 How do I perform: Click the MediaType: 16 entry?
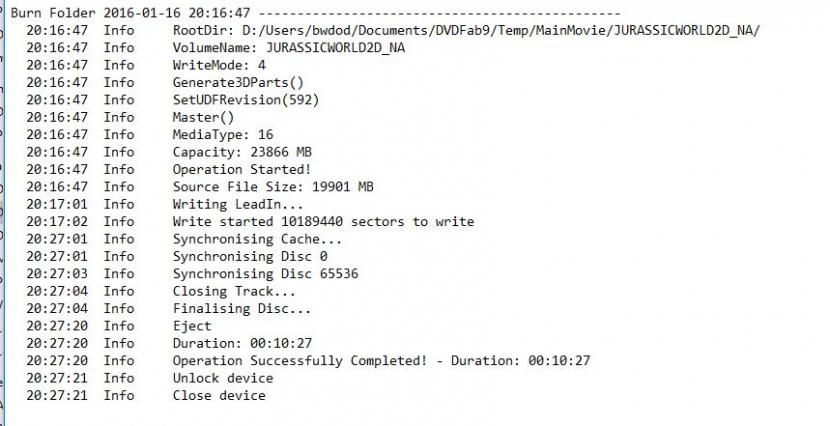coord(223,134)
